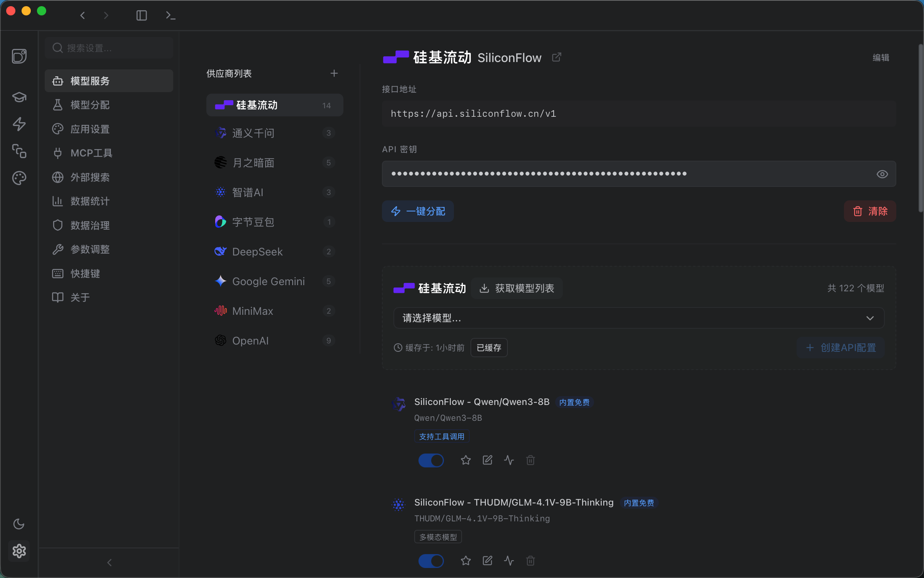Select 月之暗面 provider
The image size is (924, 578).
pyautogui.click(x=275, y=163)
